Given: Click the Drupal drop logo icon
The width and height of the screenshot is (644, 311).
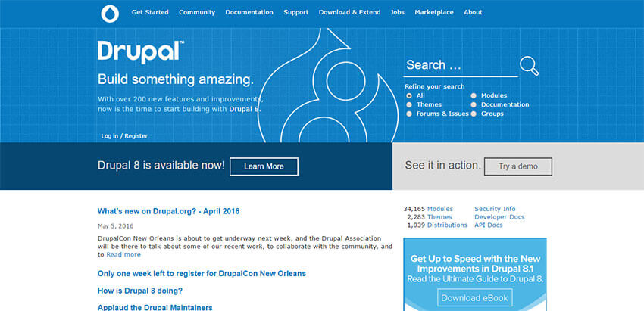Looking at the screenshot, I should pos(110,13).
